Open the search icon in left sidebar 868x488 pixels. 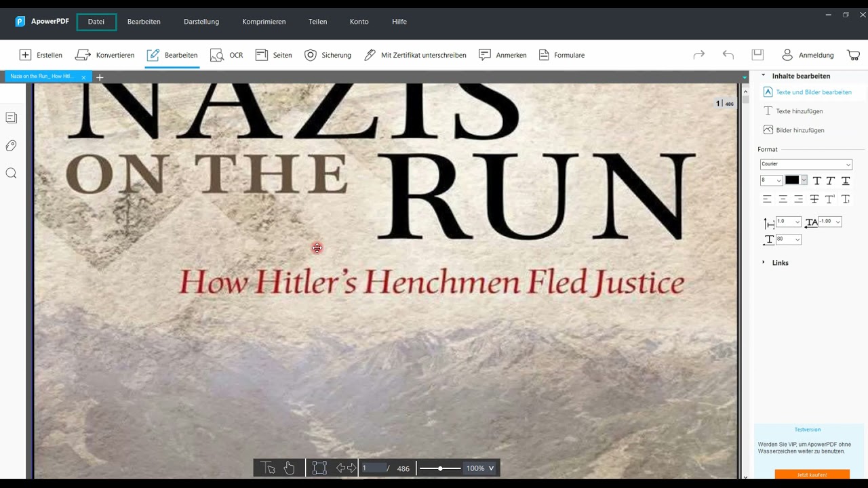(11, 174)
